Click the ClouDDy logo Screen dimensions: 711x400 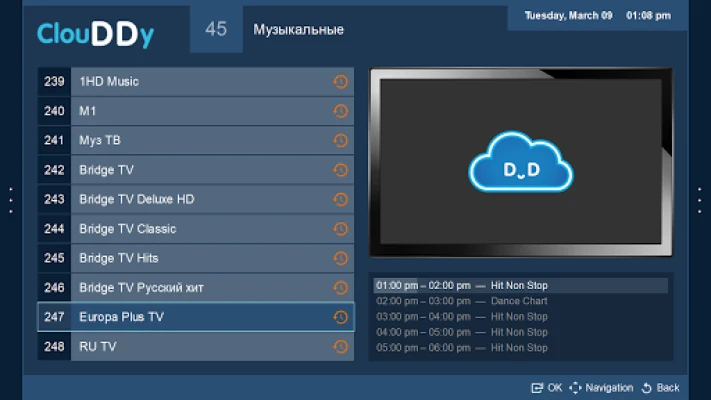click(x=96, y=34)
